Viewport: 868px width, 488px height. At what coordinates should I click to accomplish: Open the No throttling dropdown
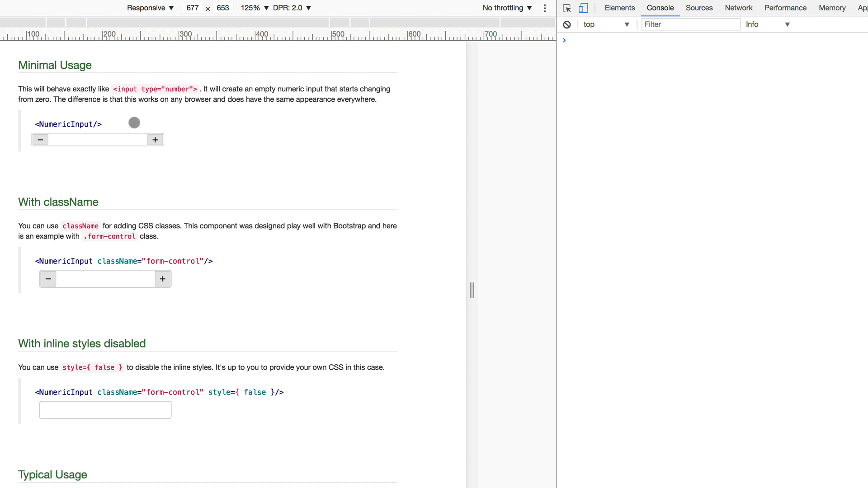pos(507,8)
